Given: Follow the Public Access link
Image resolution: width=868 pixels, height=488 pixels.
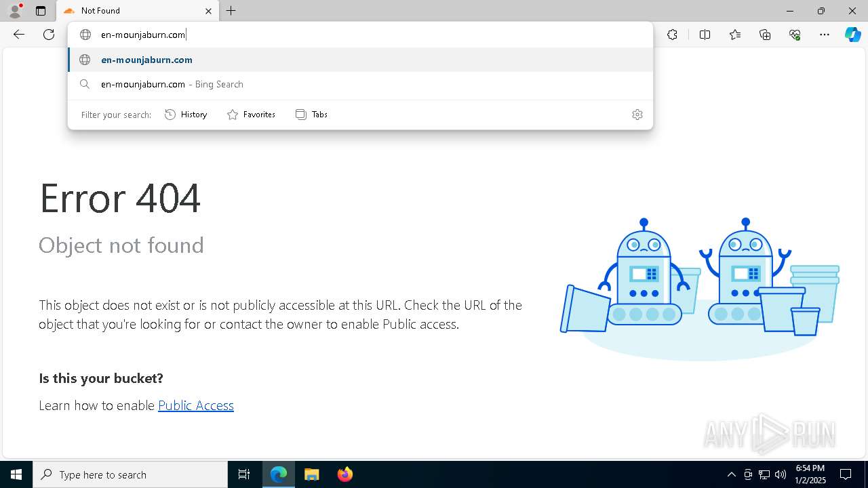Looking at the screenshot, I should point(196,405).
